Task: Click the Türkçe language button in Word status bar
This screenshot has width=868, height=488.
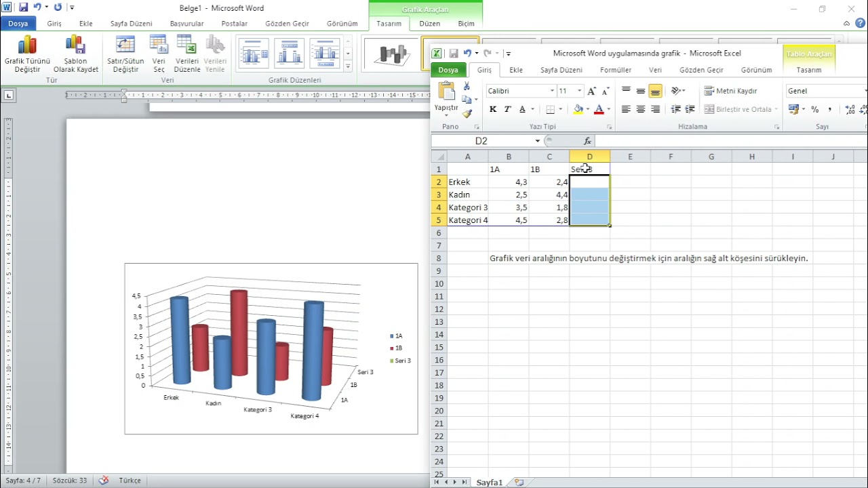Action: coord(130,480)
